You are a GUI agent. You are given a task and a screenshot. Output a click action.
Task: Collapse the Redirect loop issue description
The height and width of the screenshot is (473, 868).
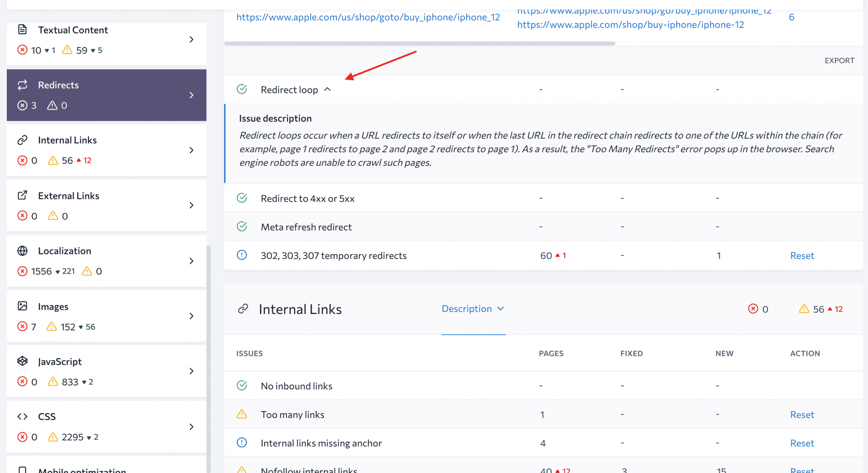327,89
